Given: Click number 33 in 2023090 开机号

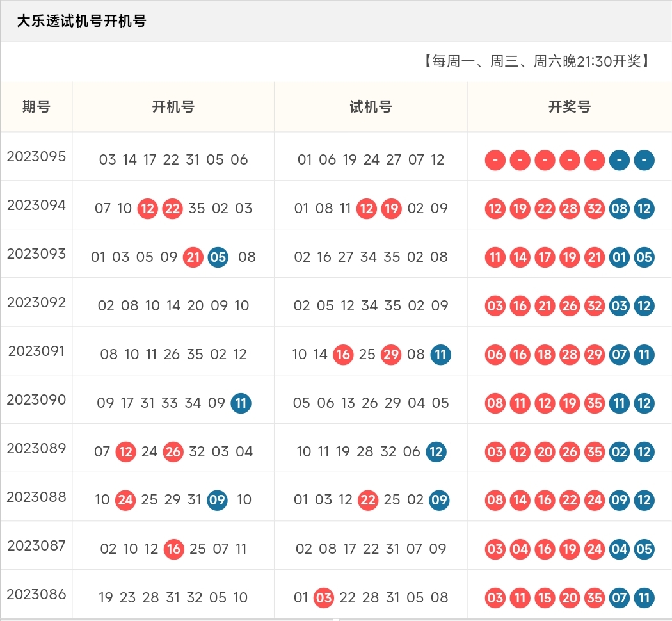Looking at the screenshot, I should coord(170,403).
